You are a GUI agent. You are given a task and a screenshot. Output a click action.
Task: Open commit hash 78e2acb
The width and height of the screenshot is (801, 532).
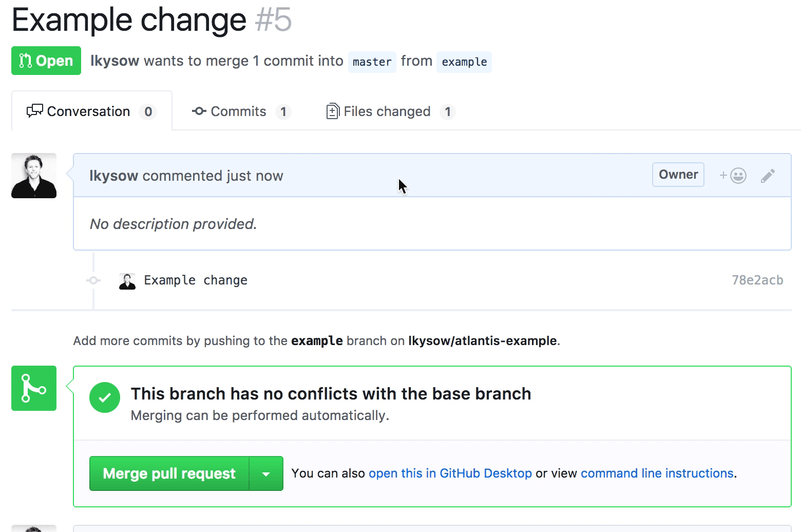(757, 280)
